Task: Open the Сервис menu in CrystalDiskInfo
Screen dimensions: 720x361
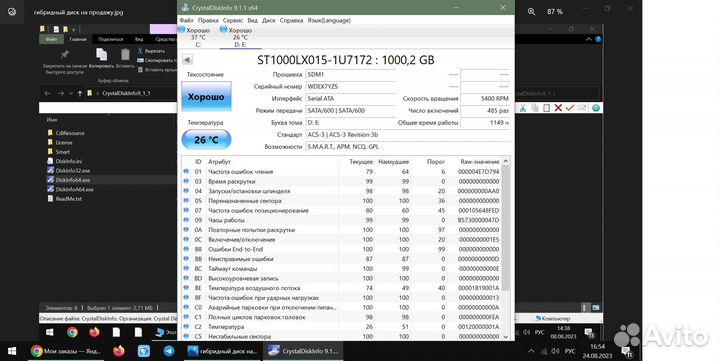Action: tap(233, 20)
